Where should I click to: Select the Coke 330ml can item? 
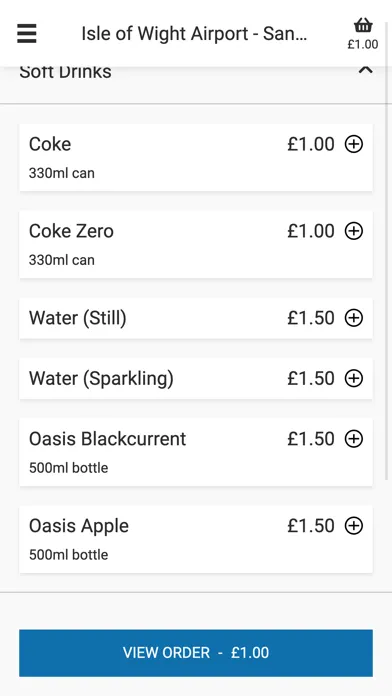click(x=196, y=158)
